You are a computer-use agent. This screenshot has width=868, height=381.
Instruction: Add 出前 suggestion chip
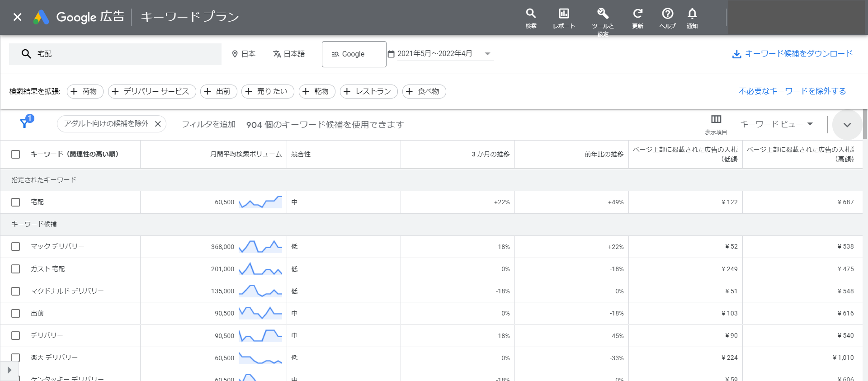coord(218,91)
